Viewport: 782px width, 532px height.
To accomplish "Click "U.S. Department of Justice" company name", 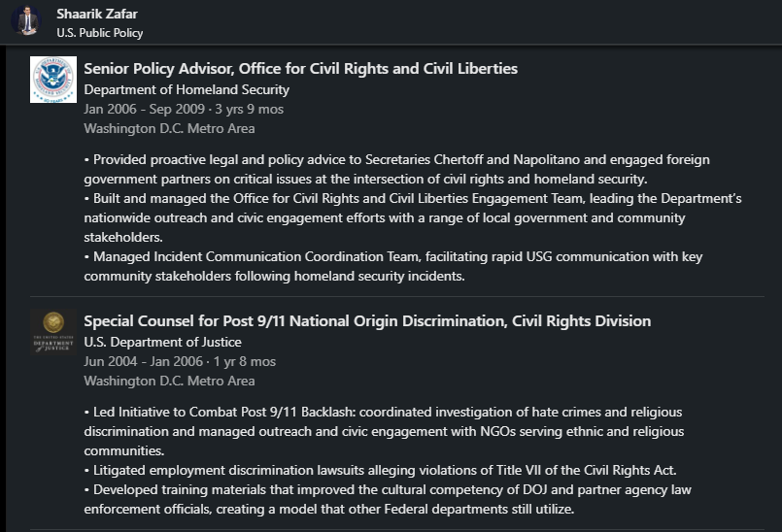I will (162, 342).
